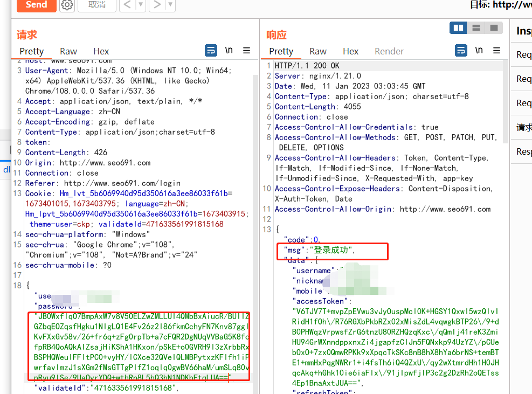Expand the back history dropdown arrow
This screenshot has height=394, width=532.
click(x=140, y=5)
